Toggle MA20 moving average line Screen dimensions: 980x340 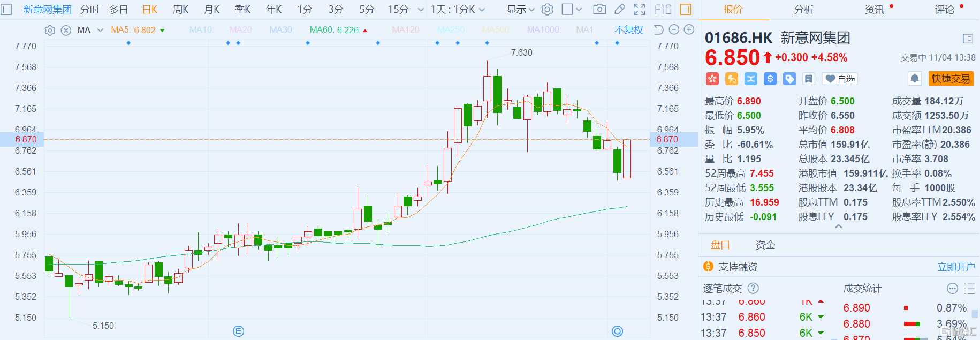point(241,30)
